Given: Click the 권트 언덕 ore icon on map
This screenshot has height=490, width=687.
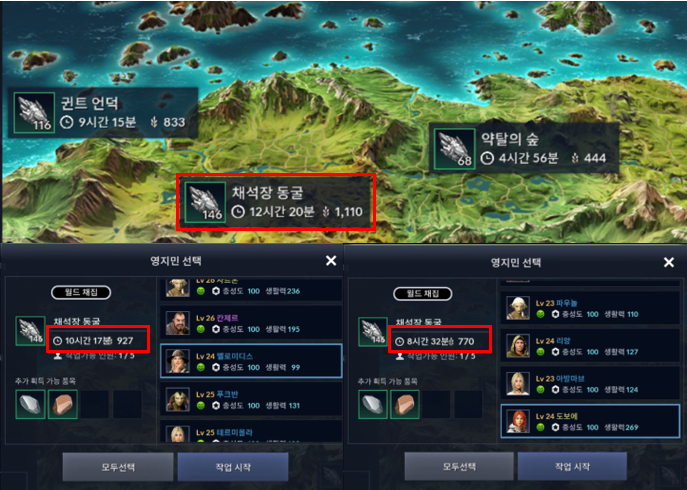Looking at the screenshot, I should tap(34, 112).
